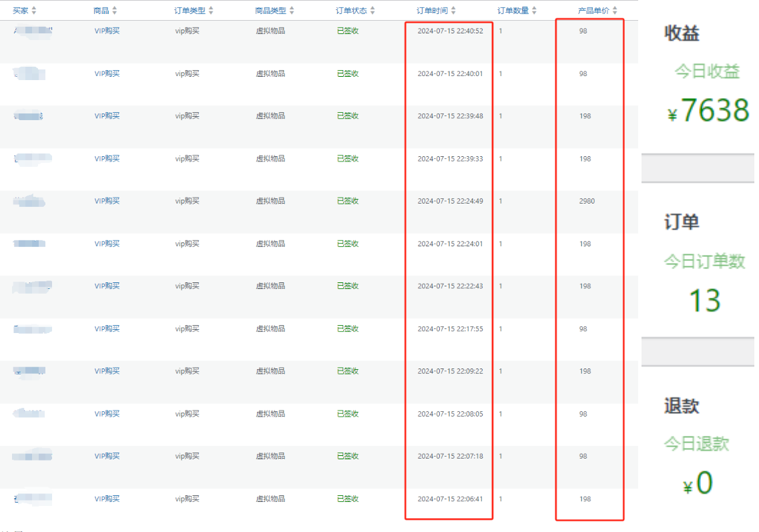The width and height of the screenshot is (759, 532).
Task: Click sort arrows beside 商品 column header
Action: point(114,11)
